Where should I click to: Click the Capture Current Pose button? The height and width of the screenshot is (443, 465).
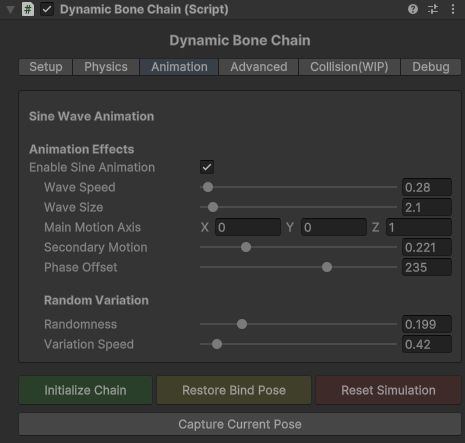click(240, 424)
